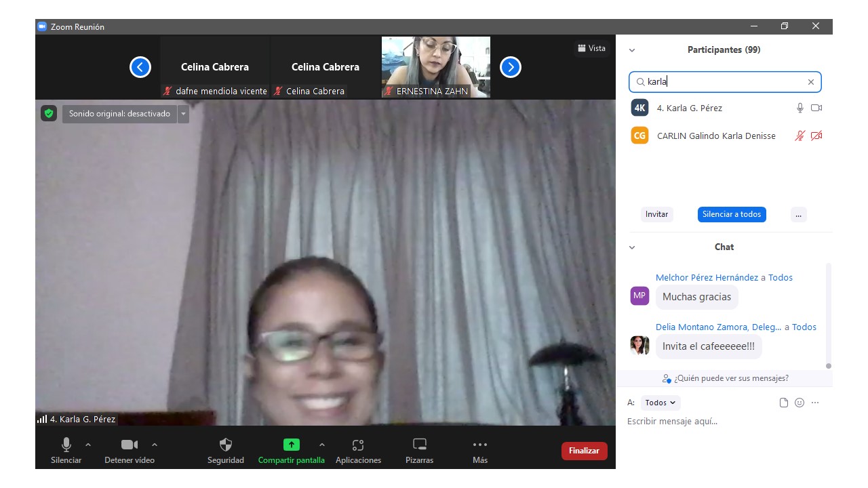Select ERNESTINA ZAHN video thumbnail

tap(436, 67)
